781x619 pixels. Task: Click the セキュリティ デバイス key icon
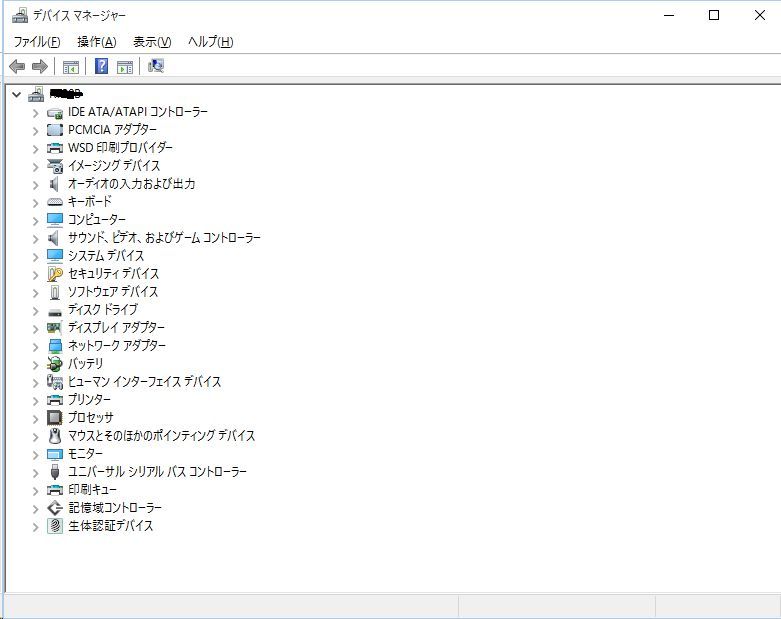[x=55, y=273]
